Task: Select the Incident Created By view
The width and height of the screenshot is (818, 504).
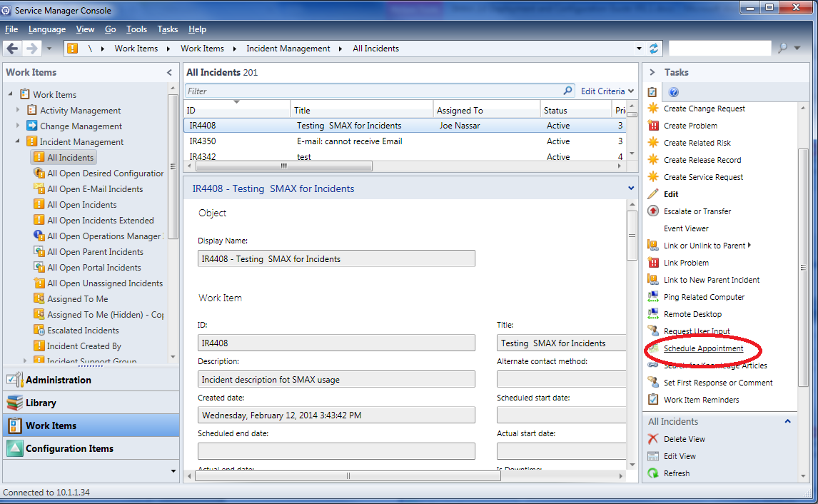Action: 84,346
